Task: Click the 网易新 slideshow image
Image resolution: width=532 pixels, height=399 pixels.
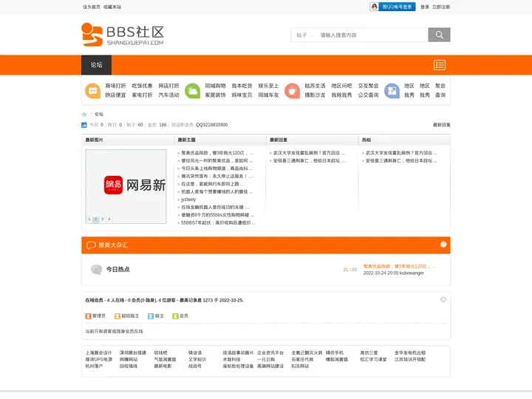Action: click(x=126, y=186)
